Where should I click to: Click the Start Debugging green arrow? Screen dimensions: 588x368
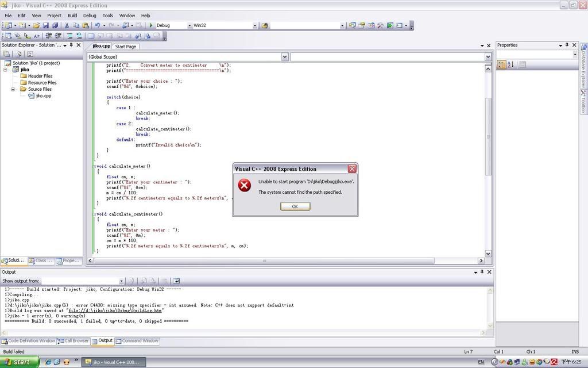click(x=151, y=25)
